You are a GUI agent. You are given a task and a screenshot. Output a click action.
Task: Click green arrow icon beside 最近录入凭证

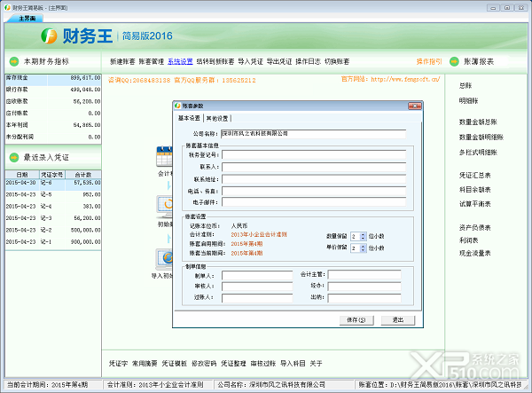click(x=14, y=158)
